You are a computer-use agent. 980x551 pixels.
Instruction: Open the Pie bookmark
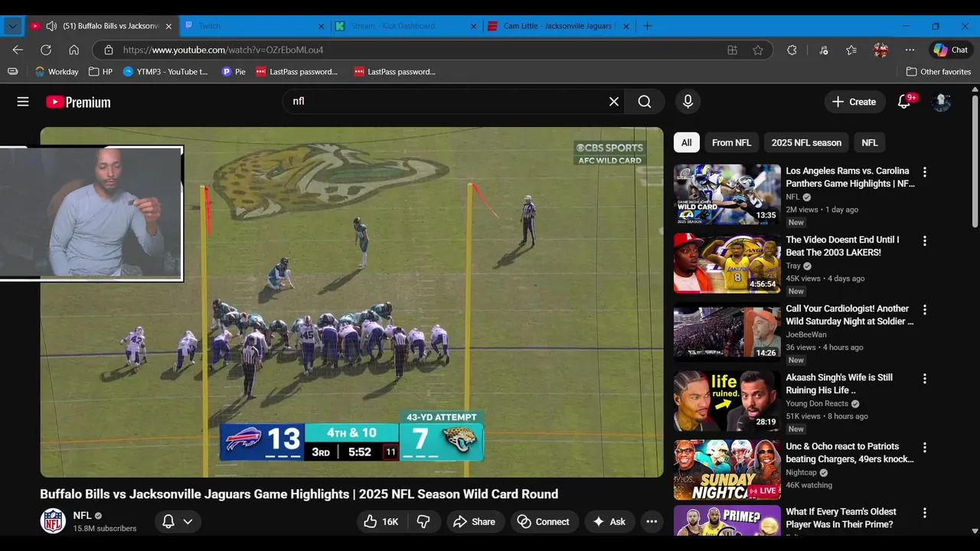pos(234,72)
